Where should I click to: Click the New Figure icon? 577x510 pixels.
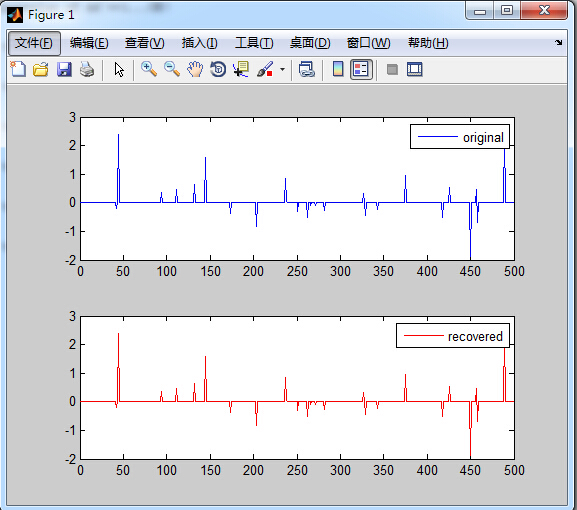[18, 69]
